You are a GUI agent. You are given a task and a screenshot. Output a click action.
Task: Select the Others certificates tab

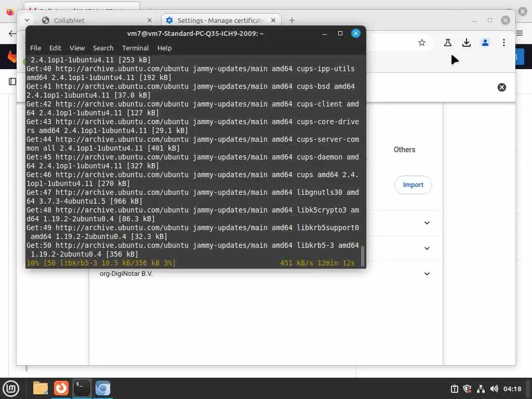coord(404,150)
